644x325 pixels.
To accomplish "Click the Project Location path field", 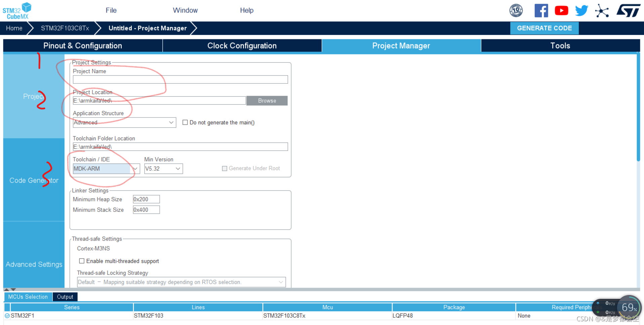I will point(159,100).
